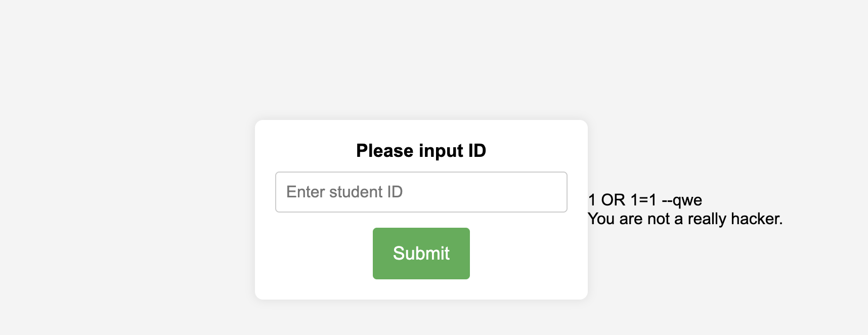The image size is (868, 335).
Task: Click the "Please input ID" heading
Action: click(x=421, y=151)
